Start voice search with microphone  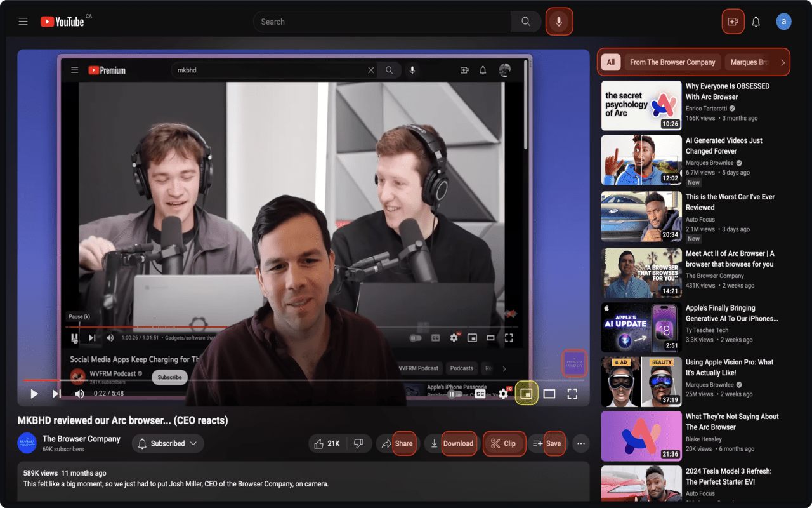tap(559, 22)
